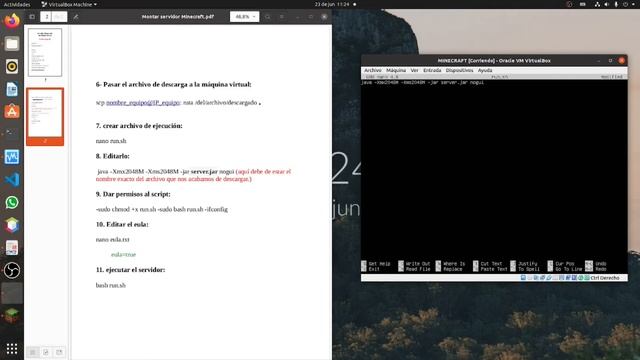Open WhatsApp from the dock

(12, 202)
